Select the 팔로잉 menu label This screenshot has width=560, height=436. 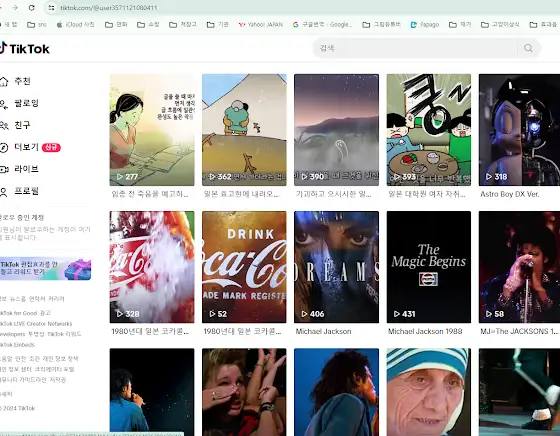point(26,103)
